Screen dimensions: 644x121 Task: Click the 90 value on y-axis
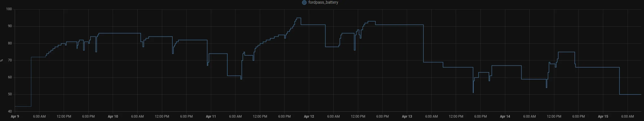click(x=10, y=26)
